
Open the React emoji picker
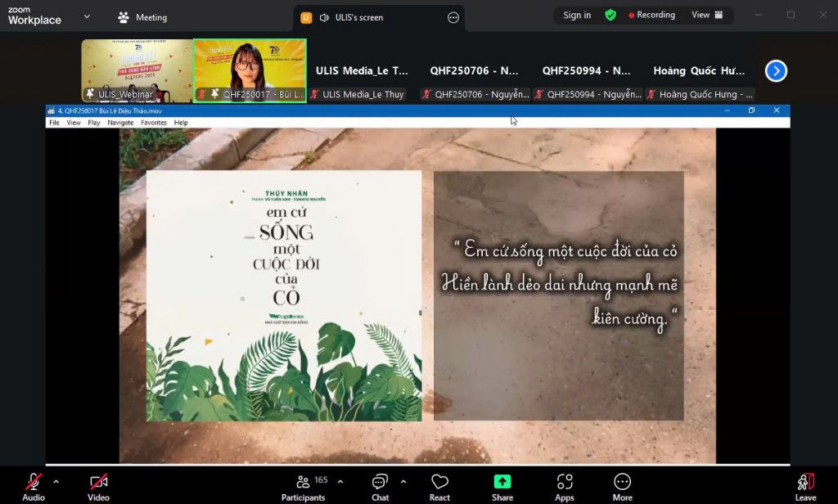[439, 486]
